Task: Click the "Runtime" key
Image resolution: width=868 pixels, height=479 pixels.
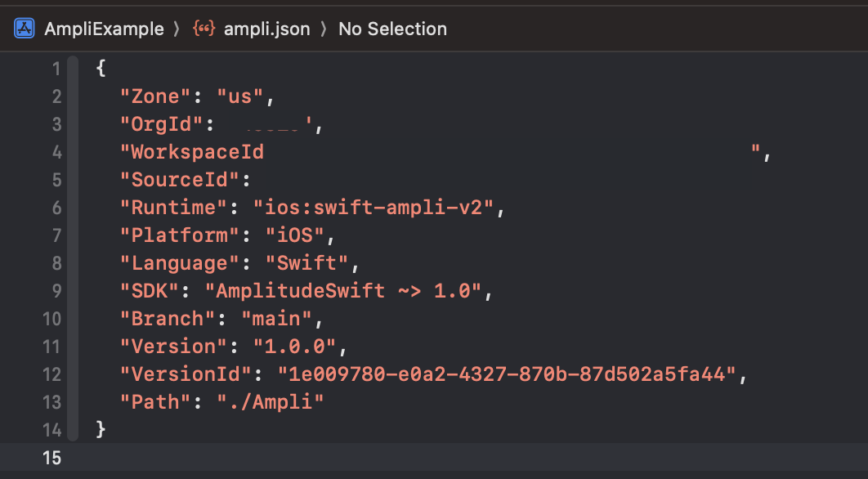Action: [x=174, y=207]
